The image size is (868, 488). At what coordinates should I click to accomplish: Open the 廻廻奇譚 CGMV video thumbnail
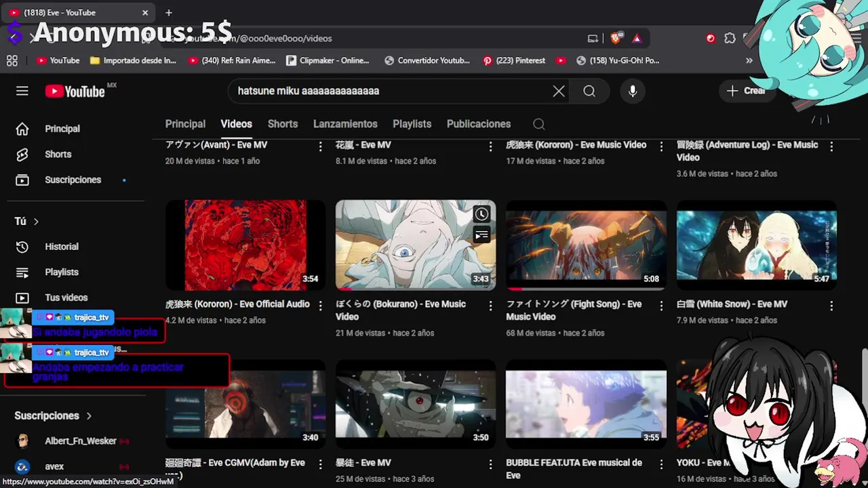click(245, 404)
